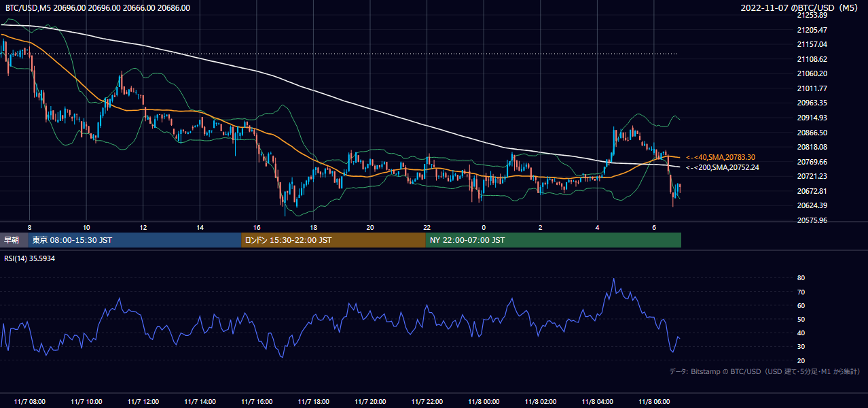Click the 11/8 06:00 time label
This screenshot has height=408, width=868.
tap(654, 402)
